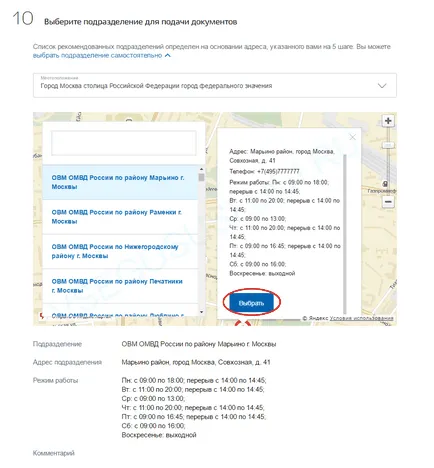This screenshot has width=434, height=468.
Task: Click the department list scrollbar thumb
Action: [201, 177]
